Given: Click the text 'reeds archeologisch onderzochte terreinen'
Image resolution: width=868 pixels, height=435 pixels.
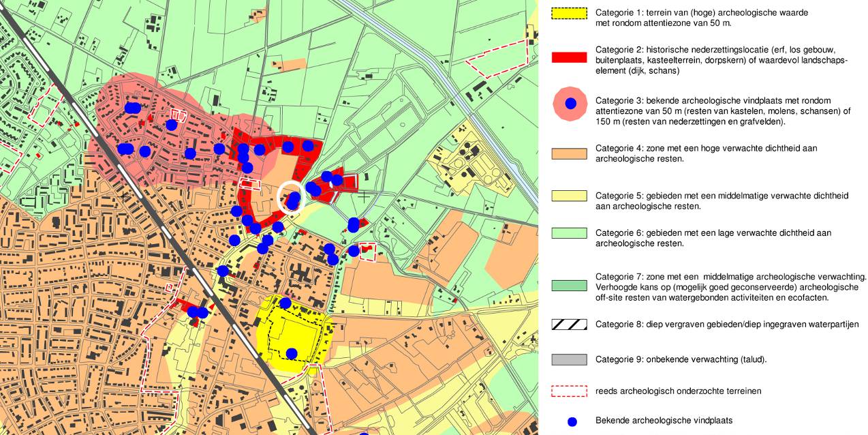Looking at the screenshot, I should 678,391.
